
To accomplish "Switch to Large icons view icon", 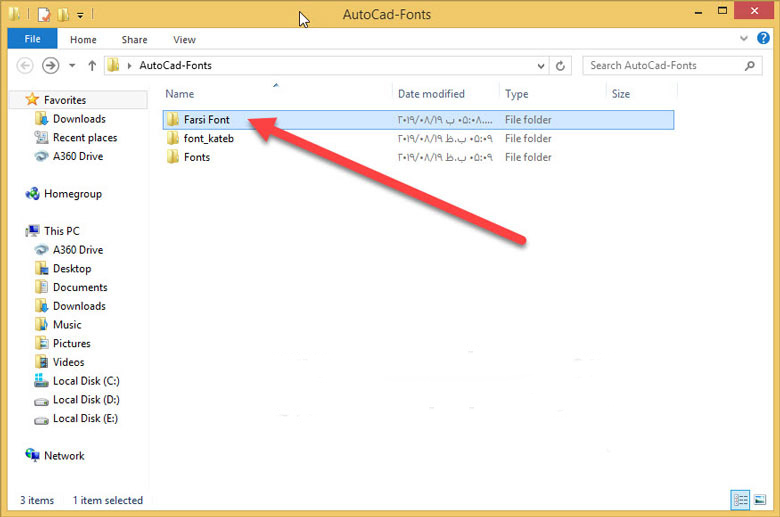I will point(760,500).
